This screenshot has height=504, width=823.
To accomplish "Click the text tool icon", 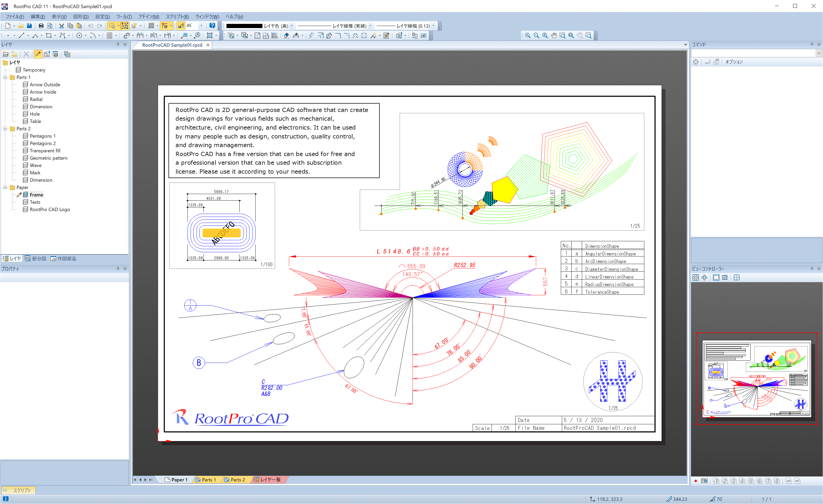I will pos(109,35).
